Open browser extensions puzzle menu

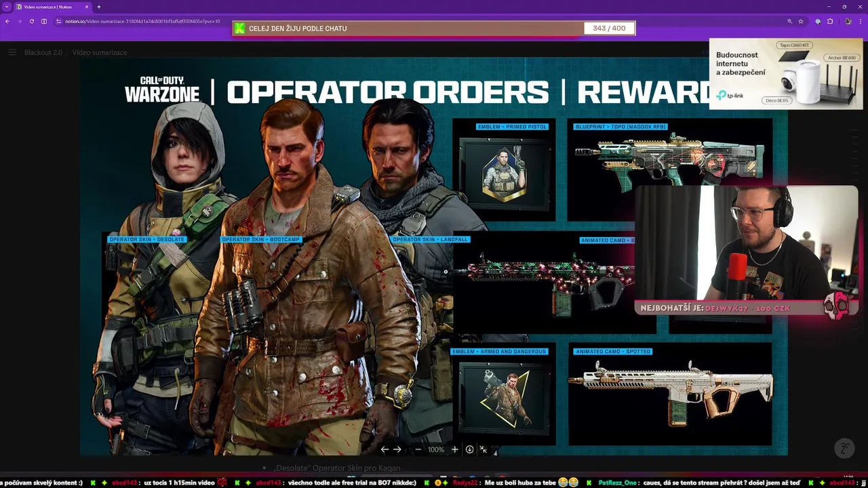[x=830, y=21]
